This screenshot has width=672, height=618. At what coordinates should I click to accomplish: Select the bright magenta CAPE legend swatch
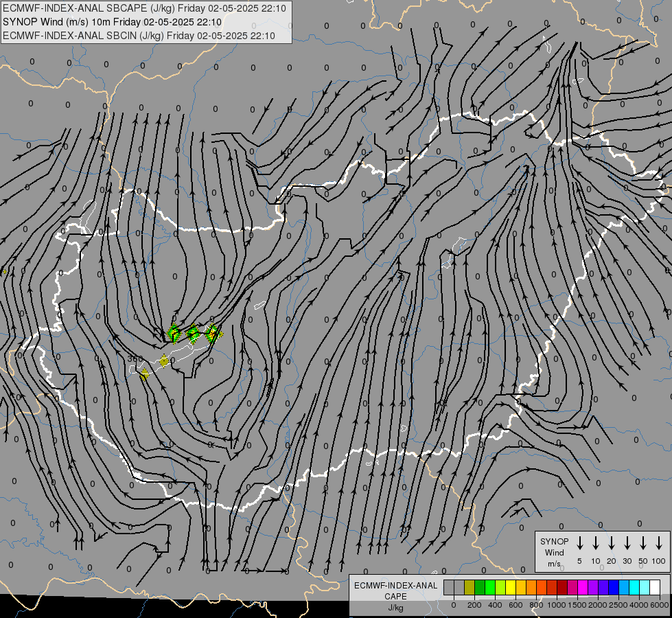pos(583,587)
